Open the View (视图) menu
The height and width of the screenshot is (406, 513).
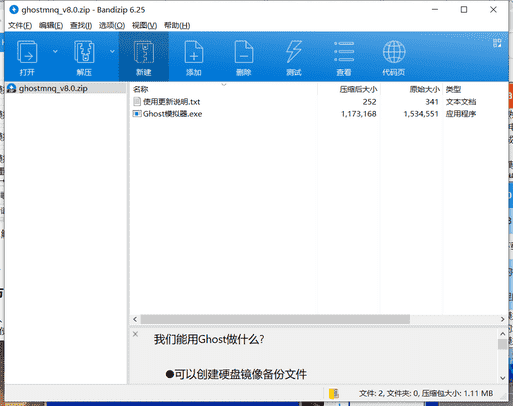(144, 25)
